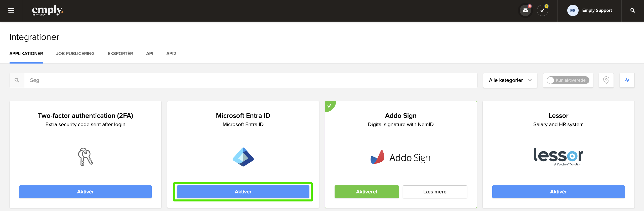The height and width of the screenshot is (211, 644).
Task: Click the green Aktiveret button
Action: 367,192
